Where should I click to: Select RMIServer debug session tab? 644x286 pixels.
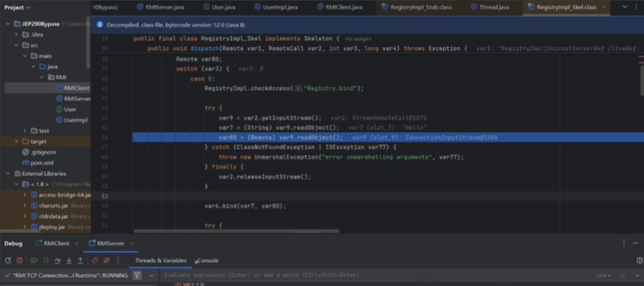tap(107, 243)
